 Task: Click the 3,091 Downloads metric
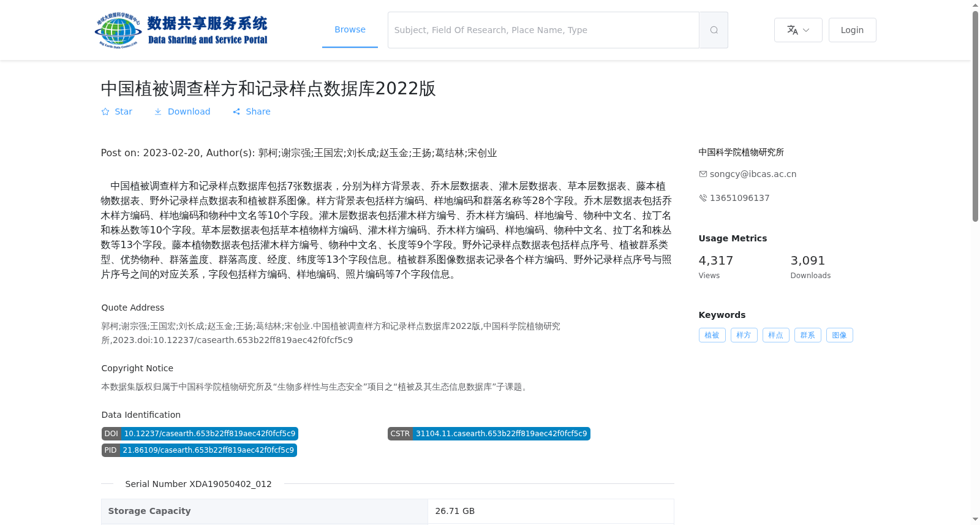click(810, 267)
